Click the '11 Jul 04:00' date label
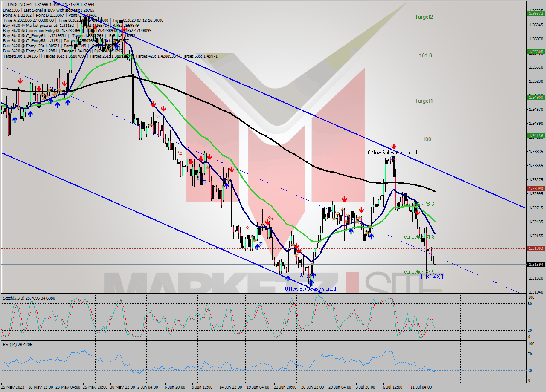The height and width of the screenshot is (392, 546). click(421, 387)
